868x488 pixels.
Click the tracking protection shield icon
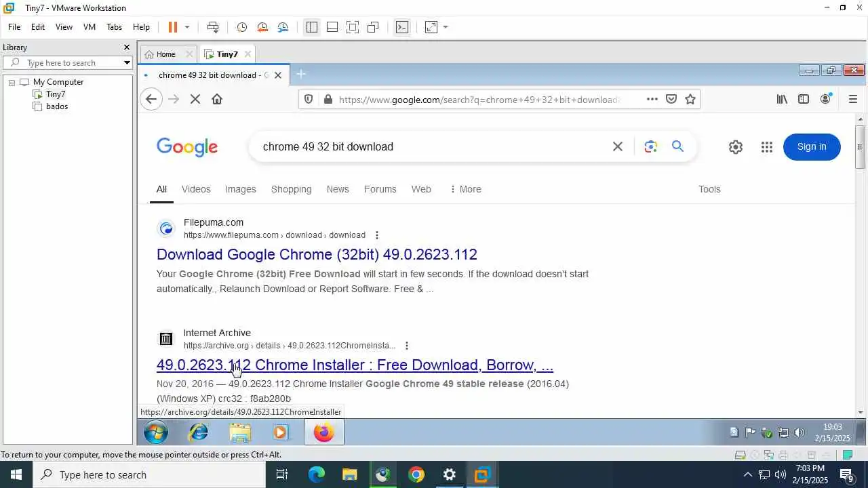pos(309,99)
